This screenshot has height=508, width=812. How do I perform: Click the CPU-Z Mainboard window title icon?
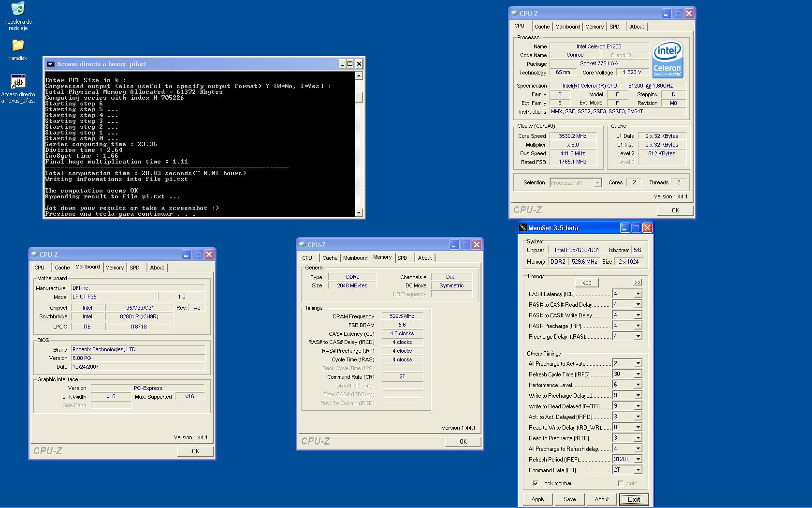34,254
